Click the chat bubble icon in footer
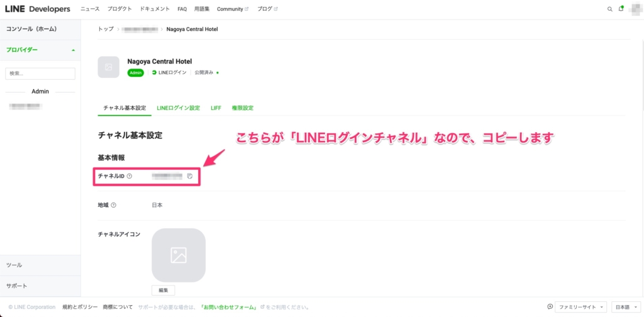 [550, 307]
